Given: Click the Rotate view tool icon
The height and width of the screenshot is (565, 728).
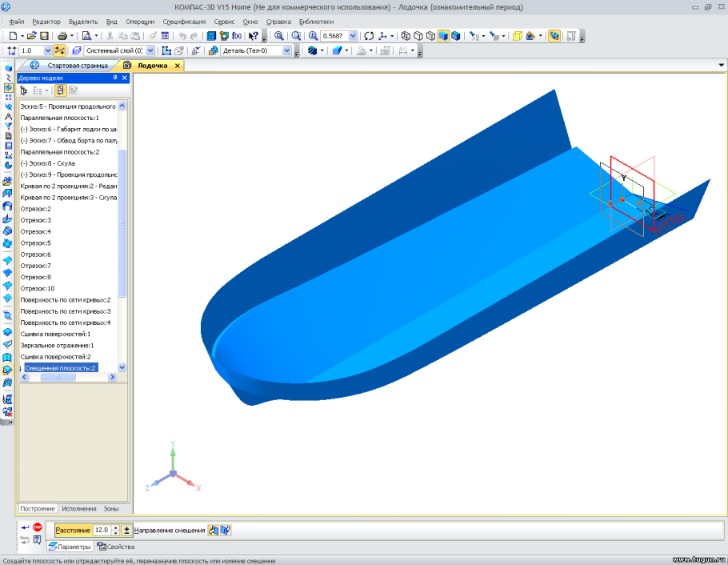Looking at the screenshot, I should point(369,36).
